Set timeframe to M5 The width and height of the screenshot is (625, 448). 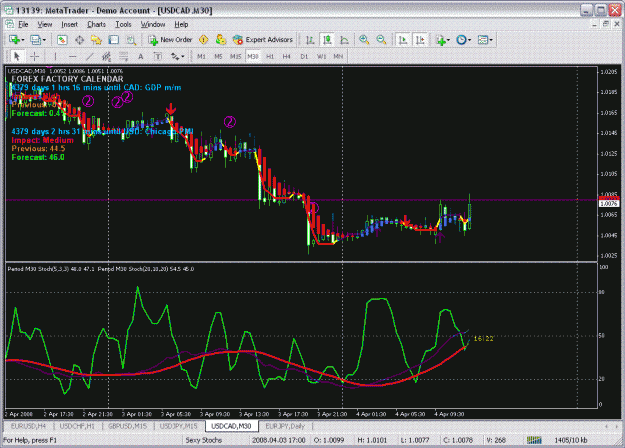click(218, 57)
